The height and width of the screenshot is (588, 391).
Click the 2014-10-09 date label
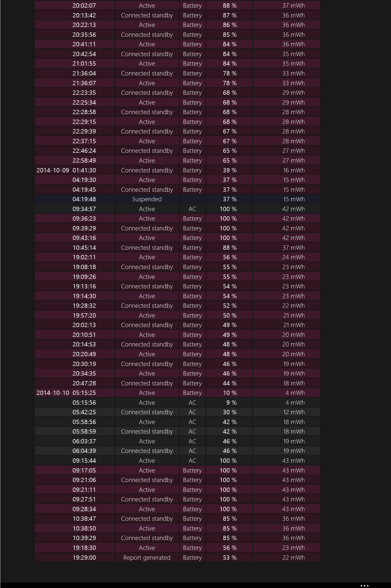[53, 170]
